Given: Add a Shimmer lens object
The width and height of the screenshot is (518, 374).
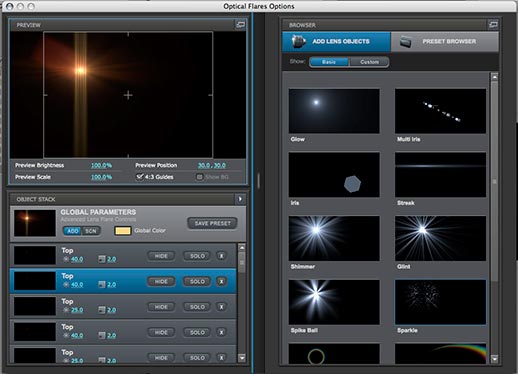Looking at the screenshot, I should click(x=334, y=238).
